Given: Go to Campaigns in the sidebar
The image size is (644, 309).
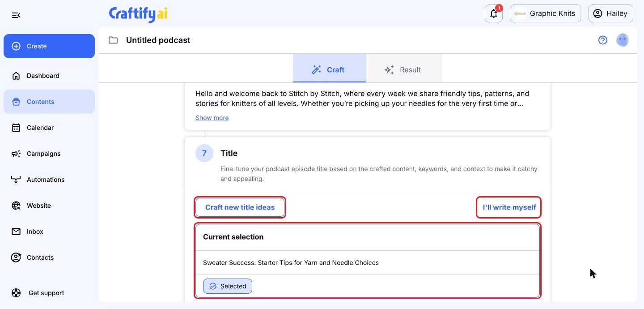Looking at the screenshot, I should click(49, 154).
